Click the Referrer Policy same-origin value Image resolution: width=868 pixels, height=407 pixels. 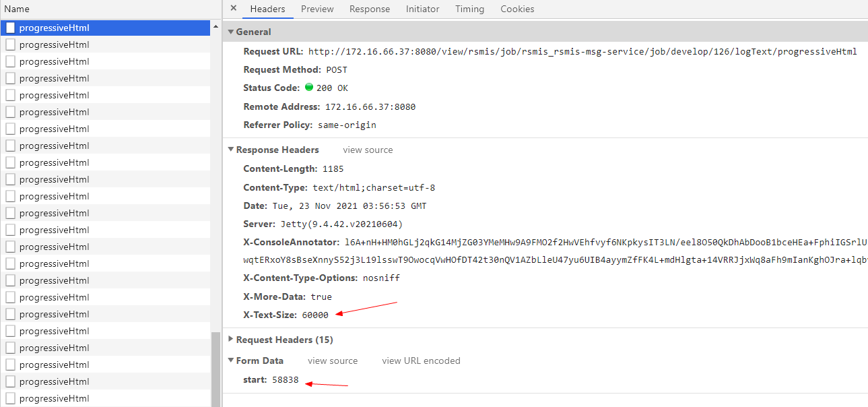click(347, 125)
